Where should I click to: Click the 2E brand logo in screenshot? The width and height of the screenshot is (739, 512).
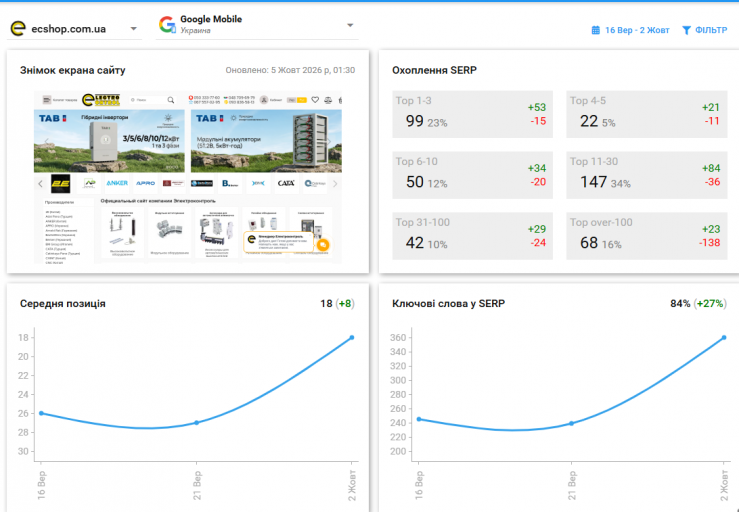pos(60,183)
